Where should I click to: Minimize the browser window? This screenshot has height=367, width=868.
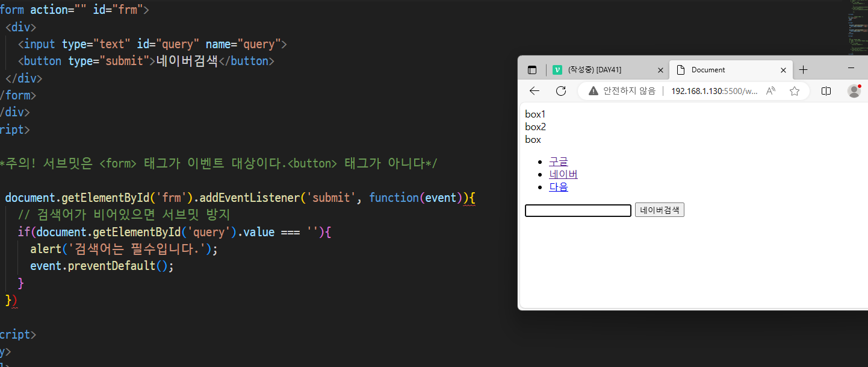pos(851,69)
